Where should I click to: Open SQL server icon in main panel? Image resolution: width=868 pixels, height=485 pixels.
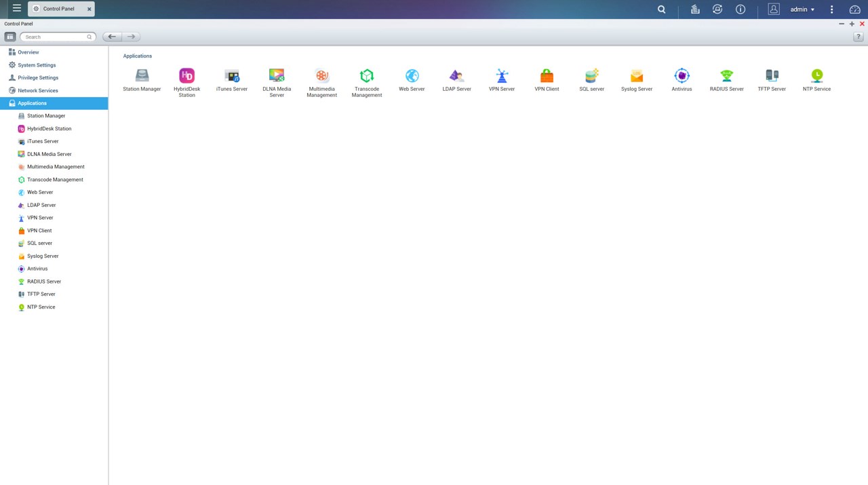pos(592,75)
